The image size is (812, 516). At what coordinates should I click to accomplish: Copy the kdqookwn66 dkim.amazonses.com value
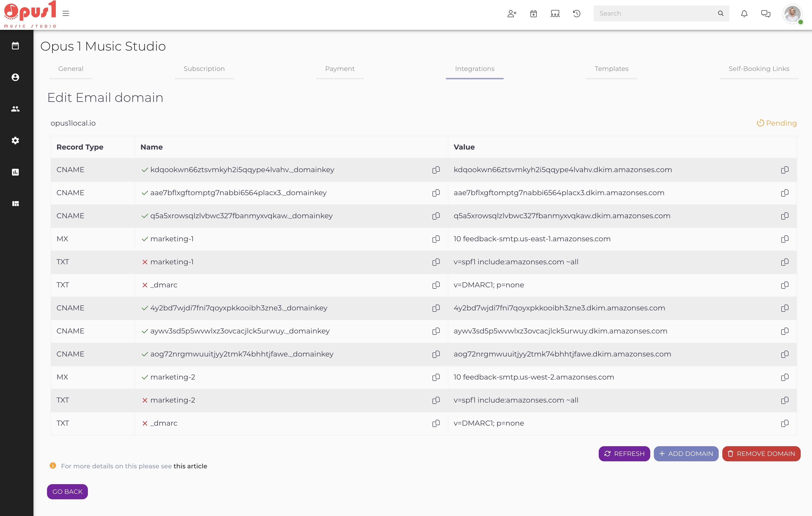tap(785, 170)
